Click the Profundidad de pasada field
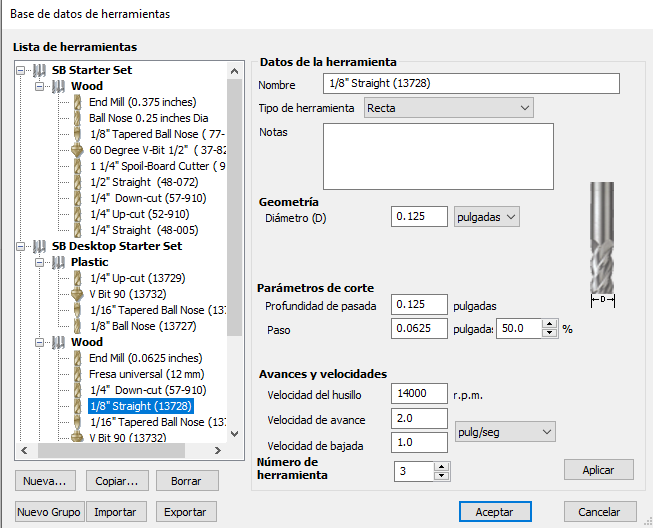The width and height of the screenshot is (653, 528). [419, 304]
